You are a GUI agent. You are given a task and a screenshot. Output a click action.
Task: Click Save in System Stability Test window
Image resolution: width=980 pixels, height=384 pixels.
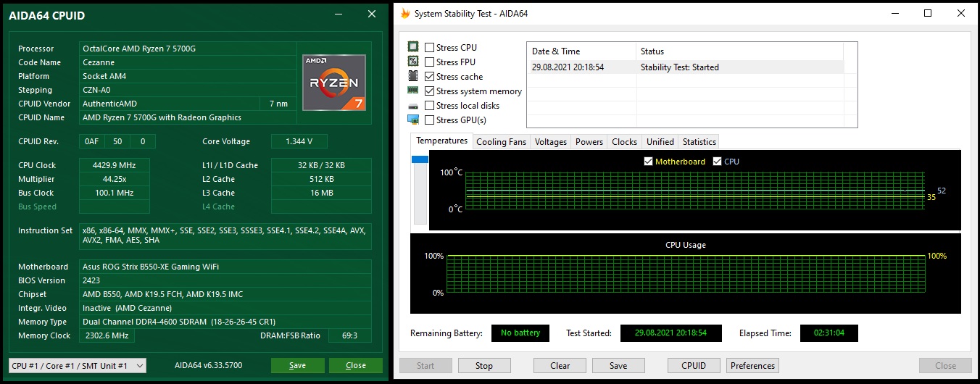618,366
